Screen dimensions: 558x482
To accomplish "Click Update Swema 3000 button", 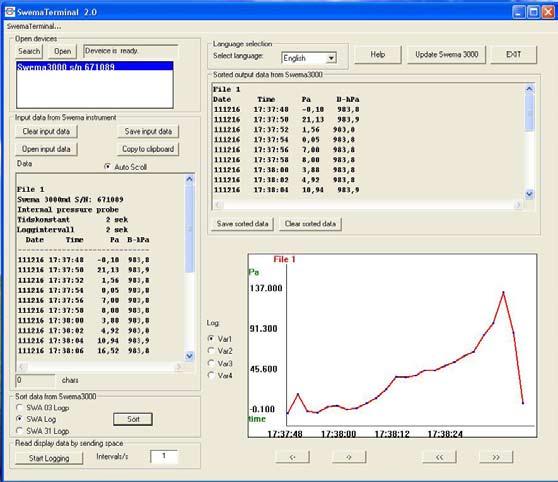I will click(x=446, y=54).
